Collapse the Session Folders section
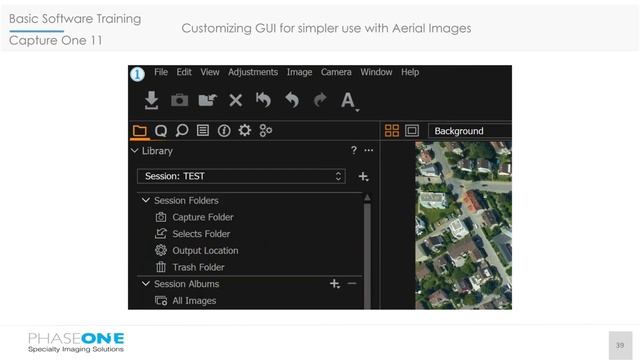Image resolution: width=640 pixels, height=360 pixels. click(146, 200)
